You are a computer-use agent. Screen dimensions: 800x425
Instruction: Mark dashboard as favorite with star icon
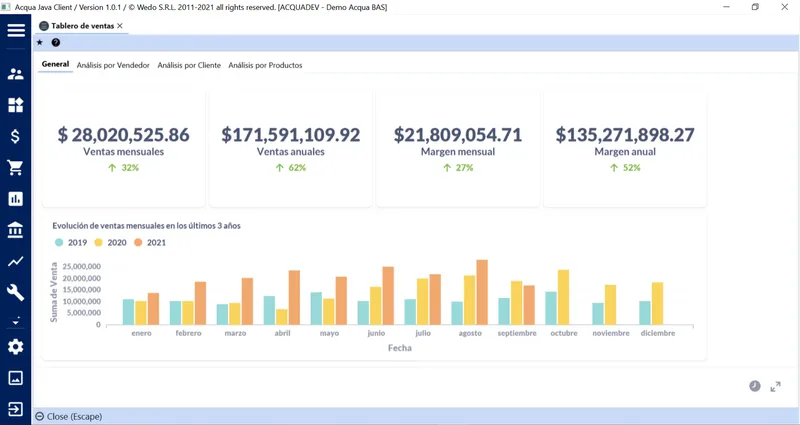(40, 42)
